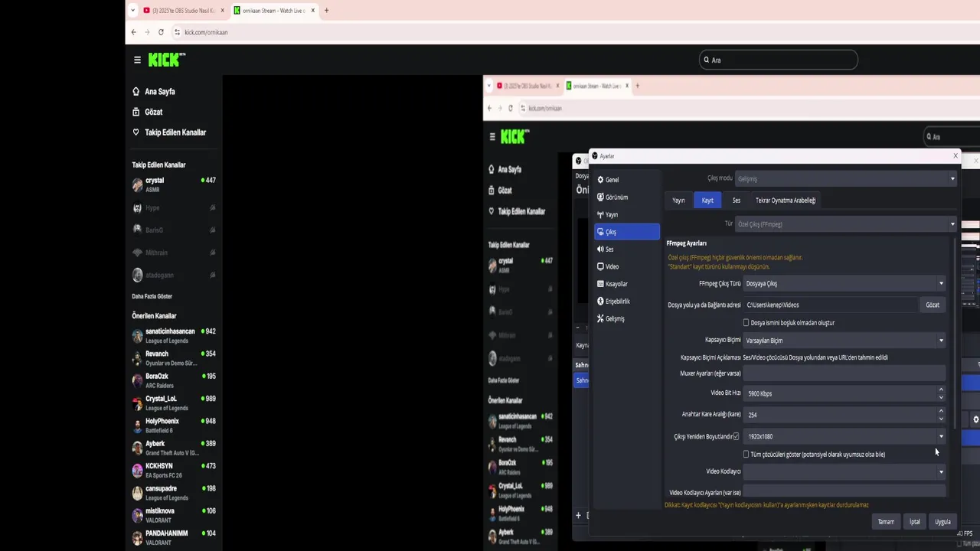
Task: Enable 'Tüm çözücüleri göster' checkbox
Action: point(746,455)
